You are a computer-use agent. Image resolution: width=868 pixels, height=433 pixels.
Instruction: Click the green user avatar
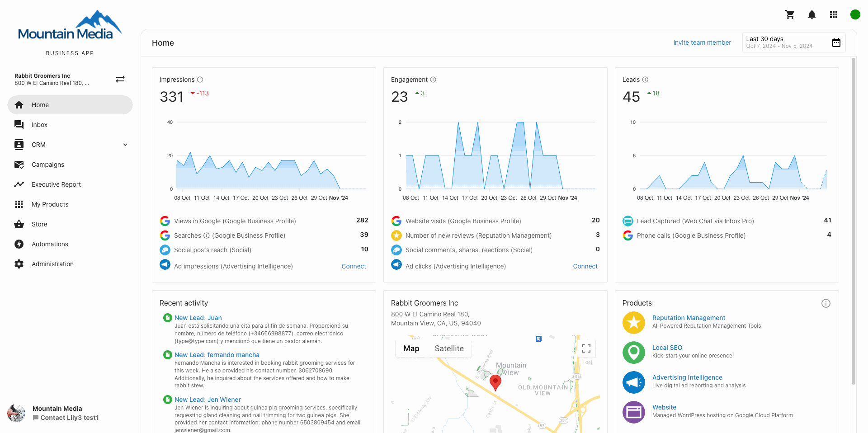(855, 14)
